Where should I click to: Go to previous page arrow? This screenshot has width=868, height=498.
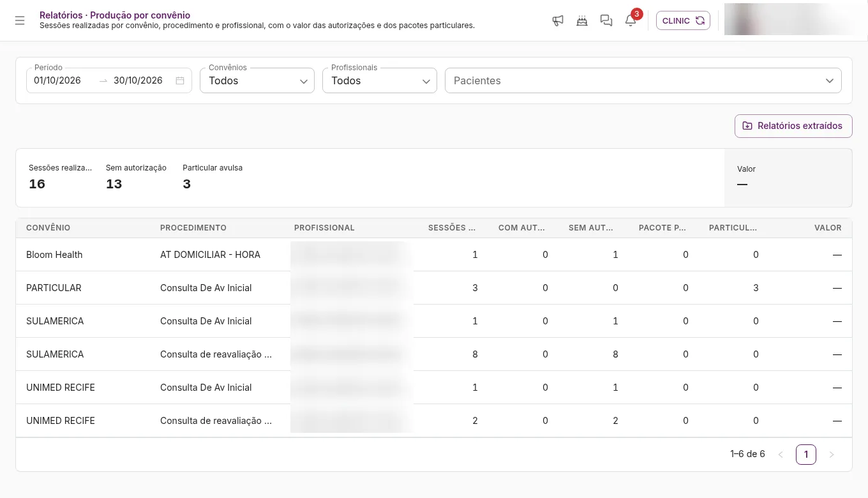(x=781, y=455)
